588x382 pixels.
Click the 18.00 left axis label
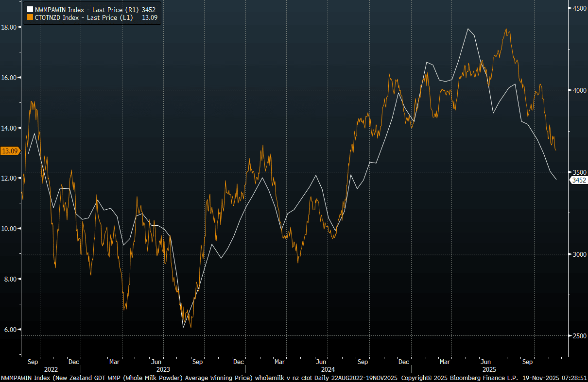click(10, 27)
